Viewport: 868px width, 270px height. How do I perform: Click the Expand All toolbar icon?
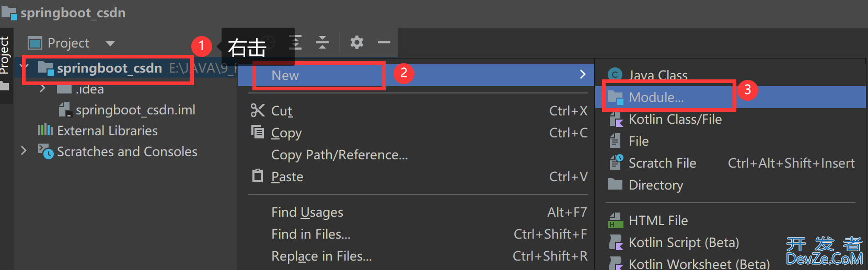(x=296, y=42)
